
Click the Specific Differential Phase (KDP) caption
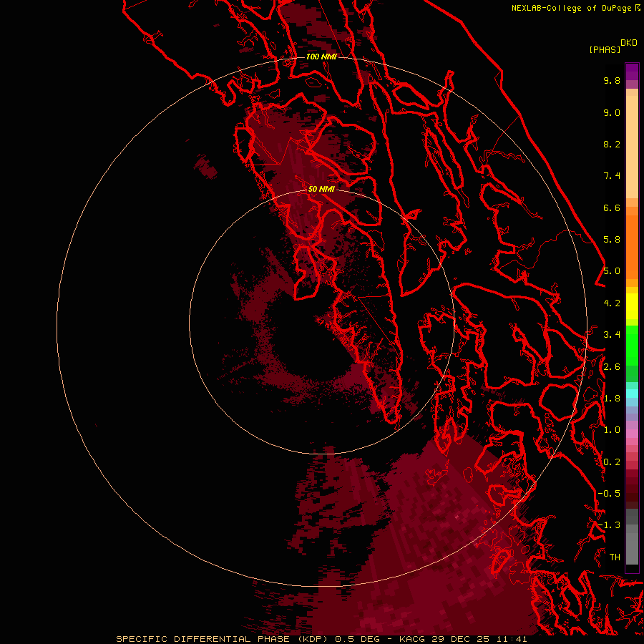click(x=223, y=639)
